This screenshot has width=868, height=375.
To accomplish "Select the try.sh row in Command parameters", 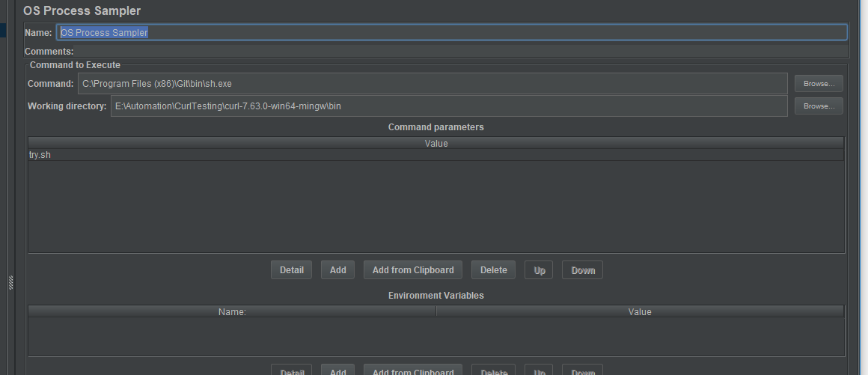I will point(435,155).
